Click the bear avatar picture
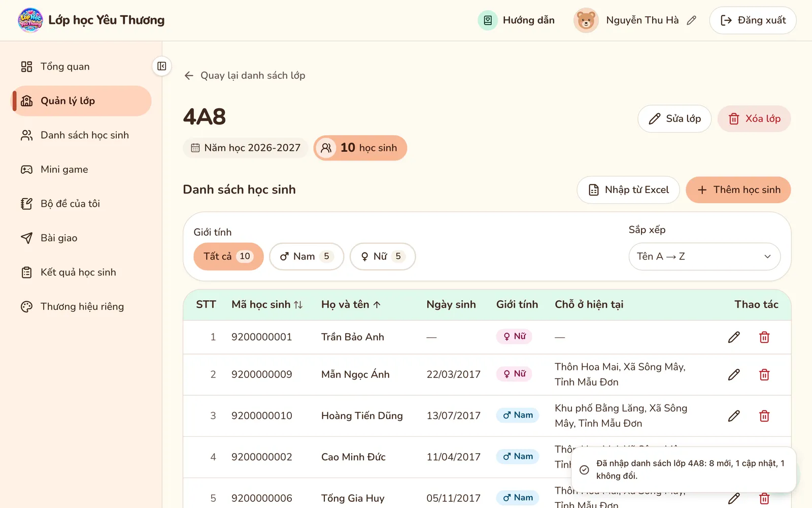The width and height of the screenshot is (812, 508). pyautogui.click(x=586, y=20)
